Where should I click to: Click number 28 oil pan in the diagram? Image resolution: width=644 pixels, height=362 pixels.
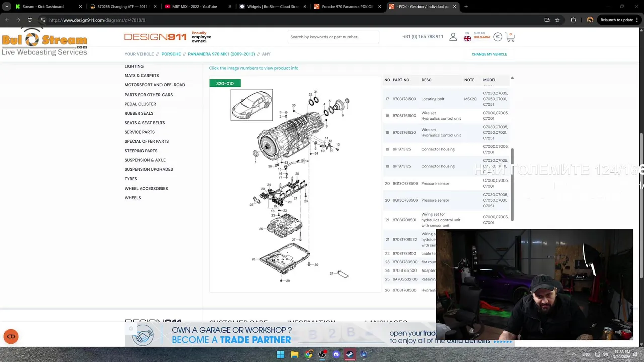[253, 259]
